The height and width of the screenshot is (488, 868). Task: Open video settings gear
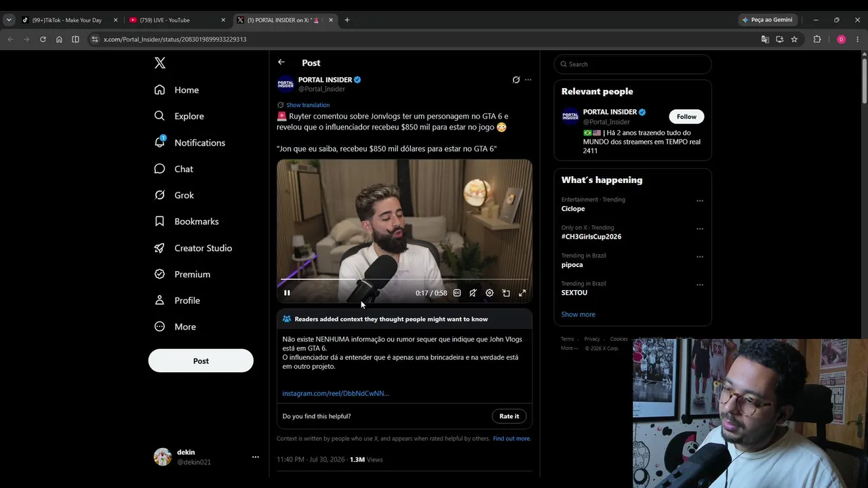point(490,293)
